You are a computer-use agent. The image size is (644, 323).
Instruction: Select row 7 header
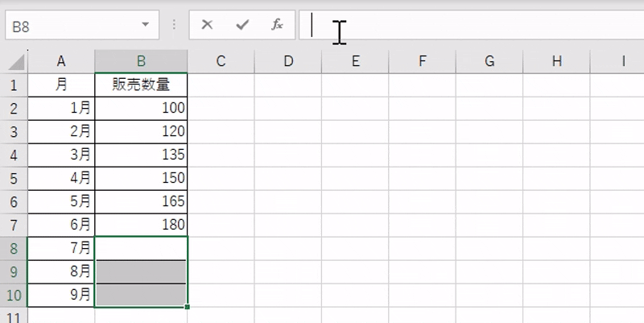(14, 226)
